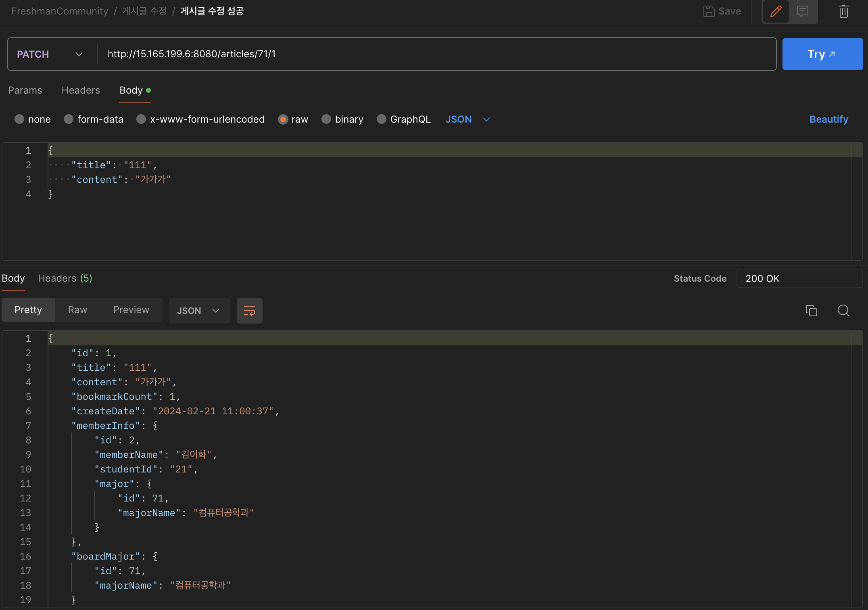The image size is (868, 610).
Task: Click the response search magnifier icon
Action: point(843,311)
